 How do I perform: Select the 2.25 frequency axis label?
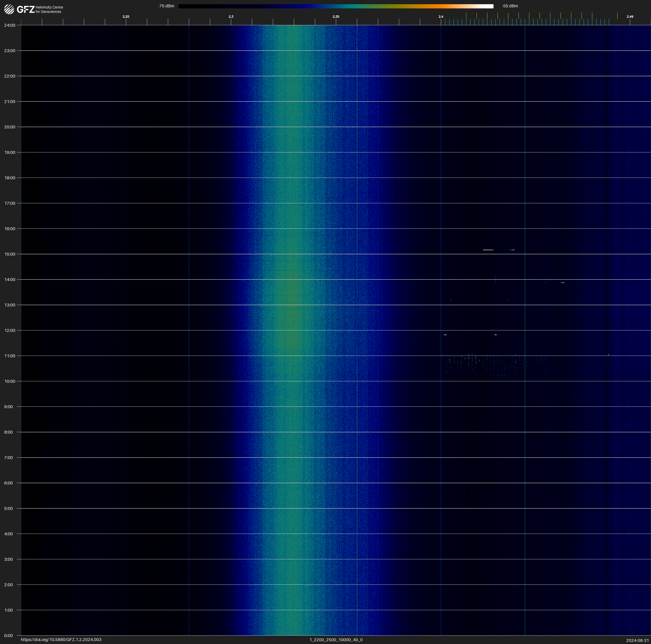(126, 17)
